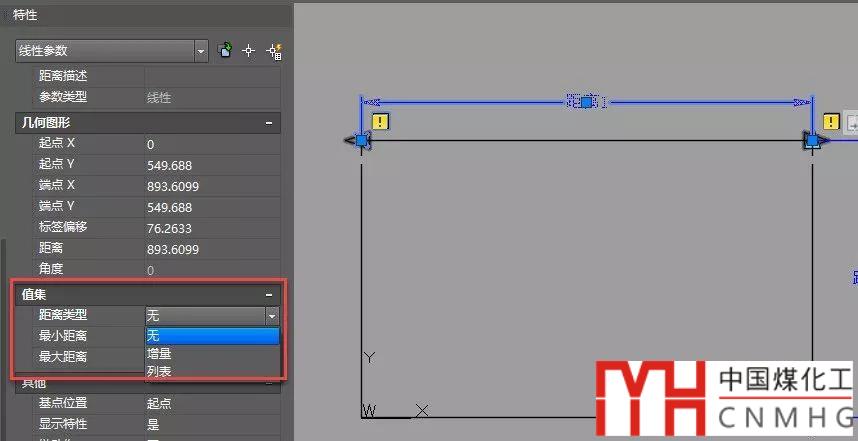
Task: Click the left yellow exclamation warning icon
Action: [380, 121]
